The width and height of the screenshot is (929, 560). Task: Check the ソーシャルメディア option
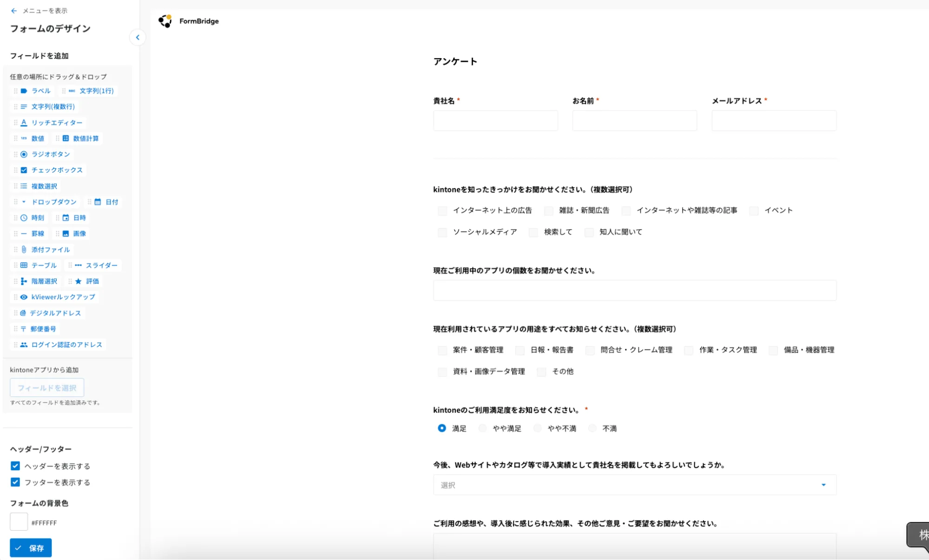442,232
